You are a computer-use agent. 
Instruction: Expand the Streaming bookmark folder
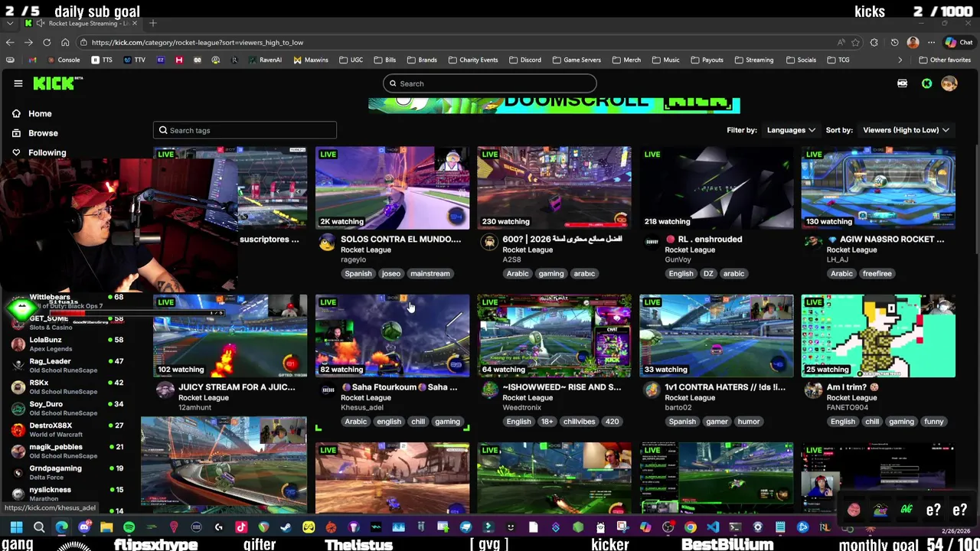point(754,60)
